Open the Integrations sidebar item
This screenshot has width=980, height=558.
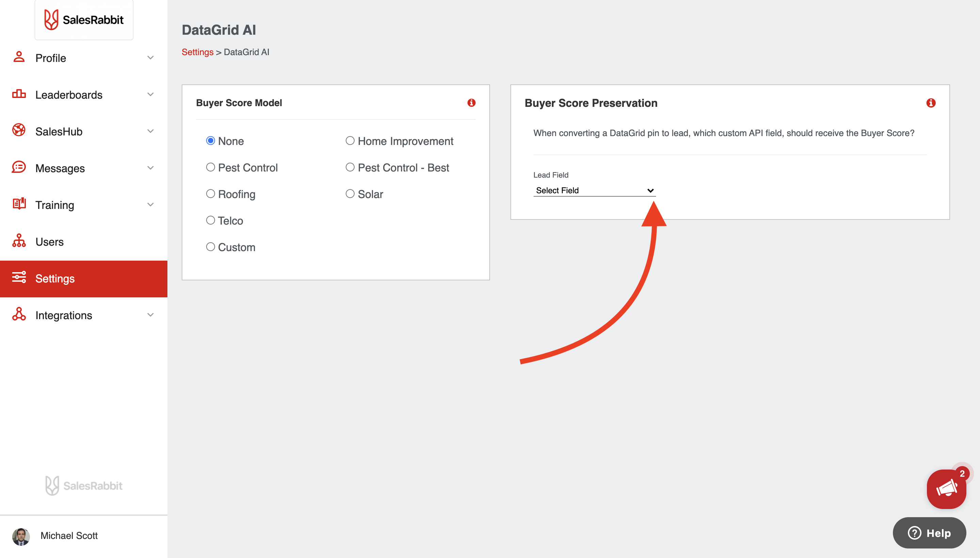84,315
